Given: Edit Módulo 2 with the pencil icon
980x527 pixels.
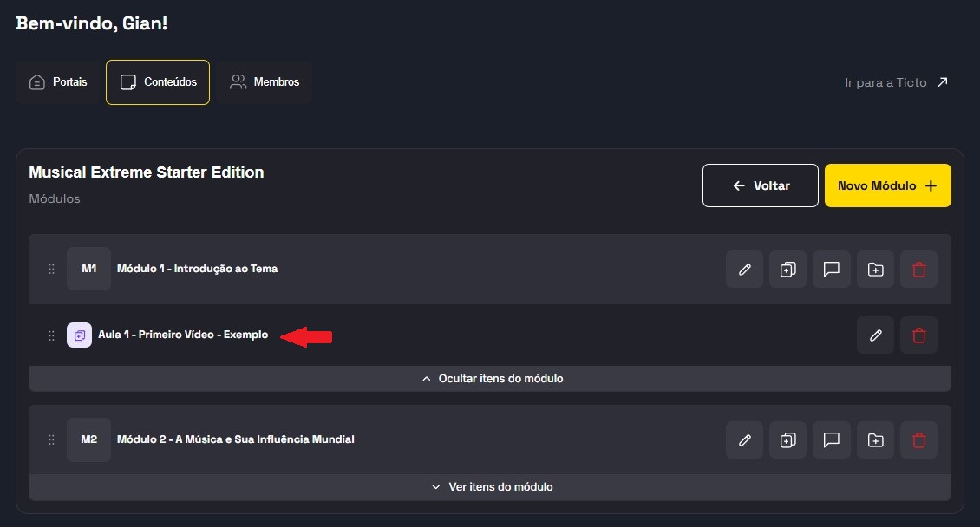Looking at the screenshot, I should tap(744, 439).
